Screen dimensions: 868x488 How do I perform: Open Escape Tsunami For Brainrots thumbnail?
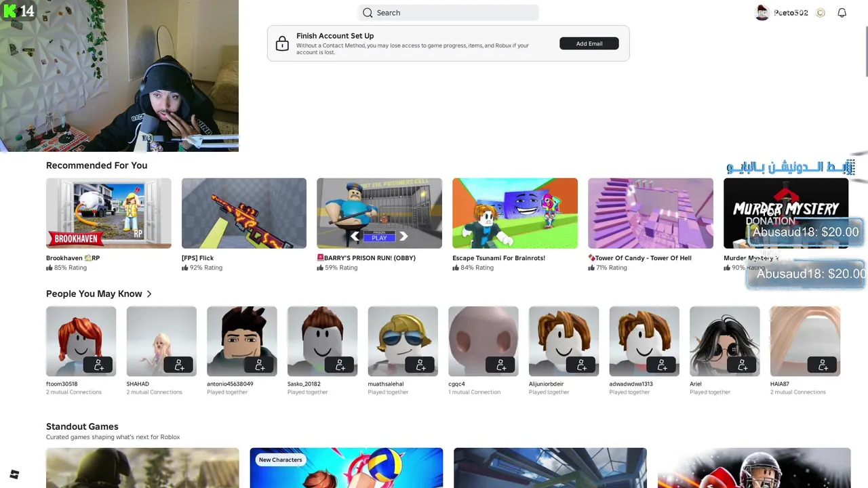515,213
